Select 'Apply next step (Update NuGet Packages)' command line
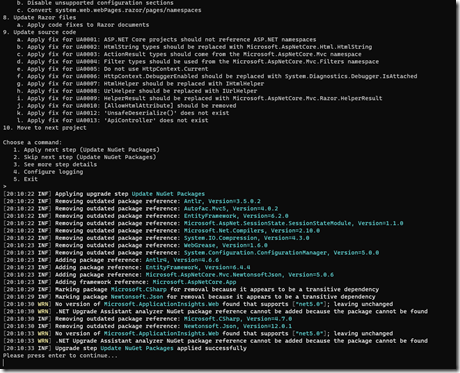Viewport: 460px width, 373px height. point(86,150)
